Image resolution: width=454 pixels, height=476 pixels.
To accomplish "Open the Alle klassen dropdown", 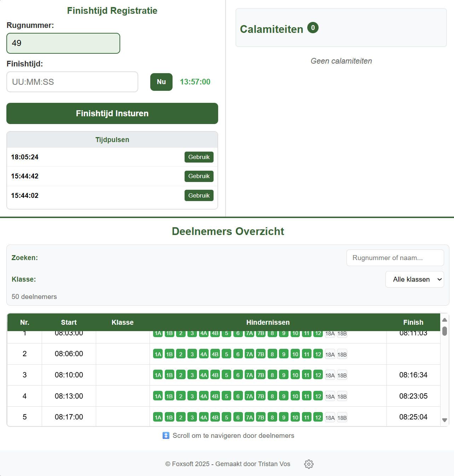I will tap(414, 280).
